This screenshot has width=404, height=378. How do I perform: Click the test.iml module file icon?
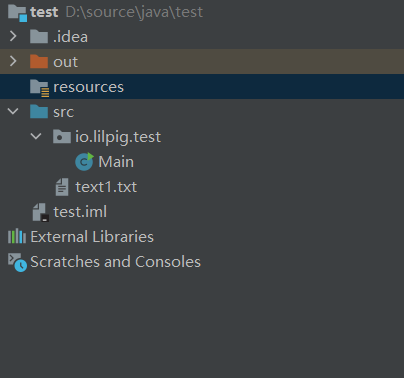click(41, 212)
